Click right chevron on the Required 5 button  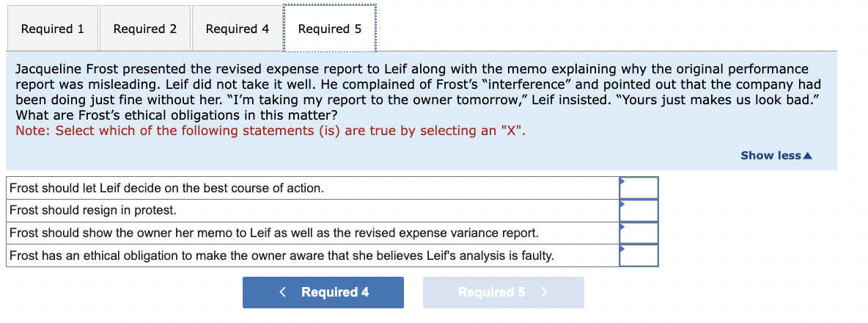pos(543,292)
